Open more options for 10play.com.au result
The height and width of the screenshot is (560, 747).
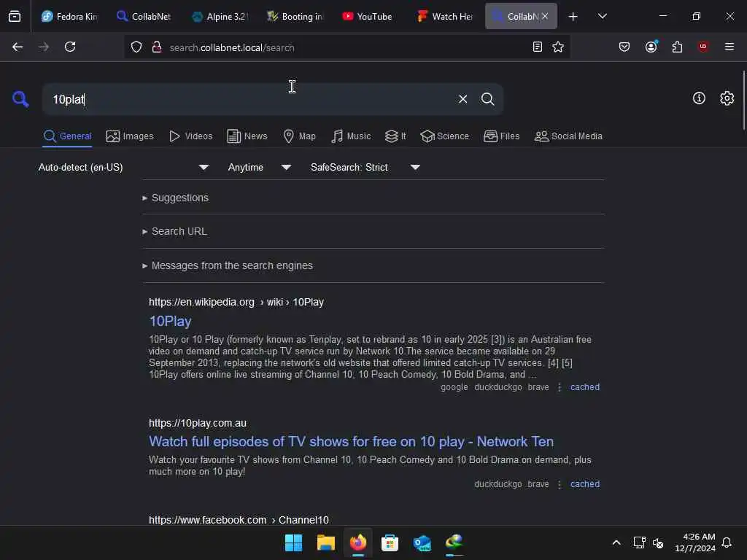[560, 484]
